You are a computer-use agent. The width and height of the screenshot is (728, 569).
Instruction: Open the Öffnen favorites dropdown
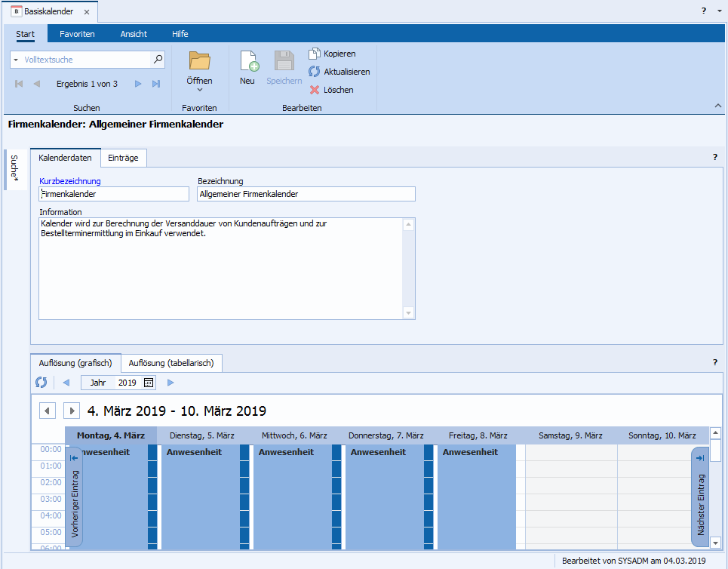tap(199, 90)
